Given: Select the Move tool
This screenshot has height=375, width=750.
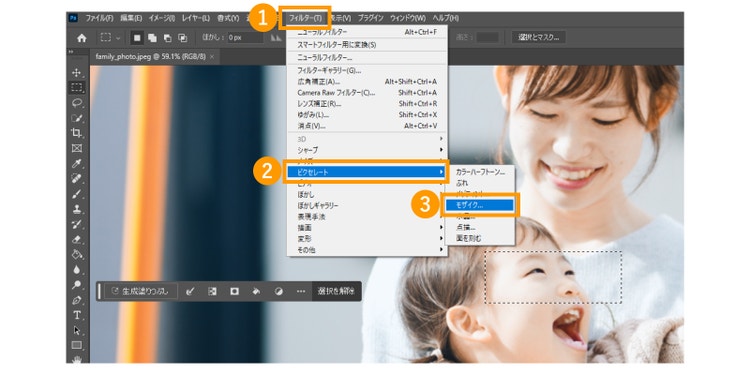Looking at the screenshot, I should (x=77, y=73).
